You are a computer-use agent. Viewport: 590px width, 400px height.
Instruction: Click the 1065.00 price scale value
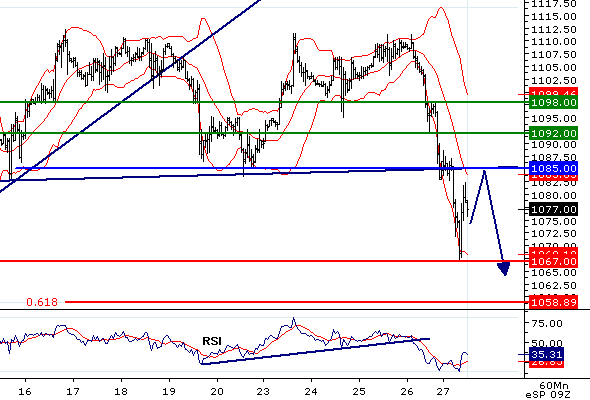[x=553, y=273]
